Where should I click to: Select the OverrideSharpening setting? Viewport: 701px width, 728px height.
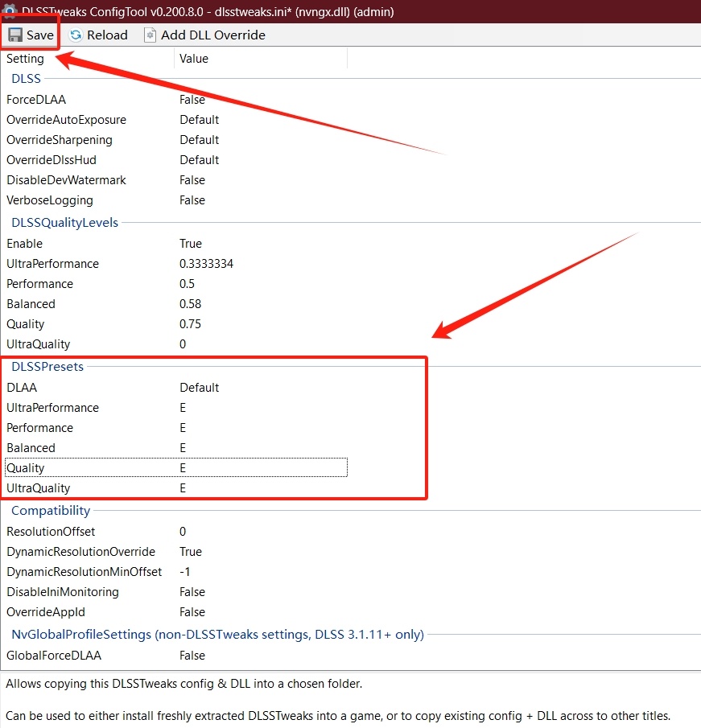pos(60,140)
